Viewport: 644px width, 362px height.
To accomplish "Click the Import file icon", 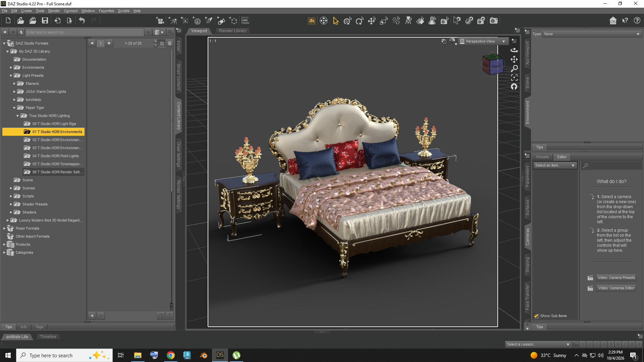I will (57, 21).
